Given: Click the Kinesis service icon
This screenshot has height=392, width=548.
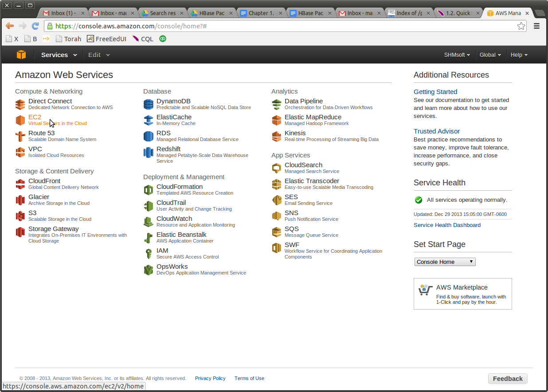Looking at the screenshot, I should pos(277,137).
